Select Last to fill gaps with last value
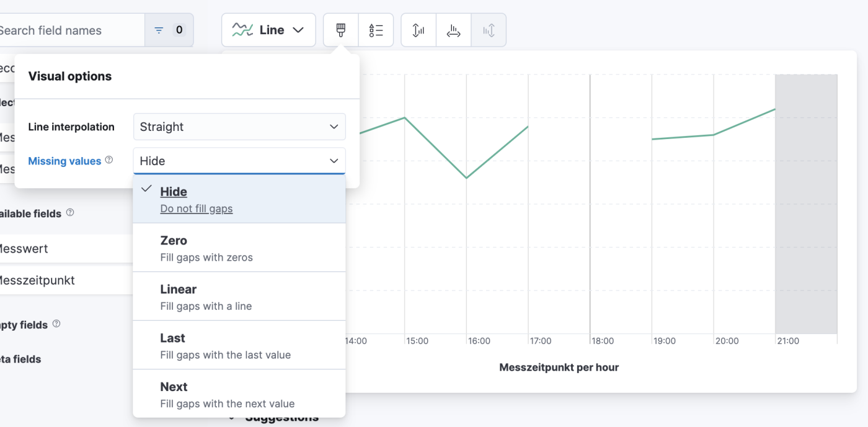Image resolution: width=868 pixels, height=427 pixels. [x=239, y=345]
